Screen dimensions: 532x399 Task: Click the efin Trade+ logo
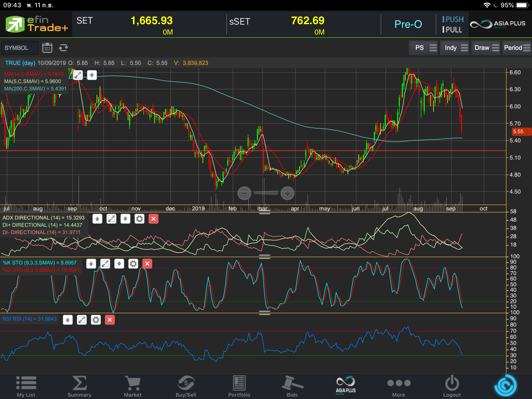(x=36, y=24)
